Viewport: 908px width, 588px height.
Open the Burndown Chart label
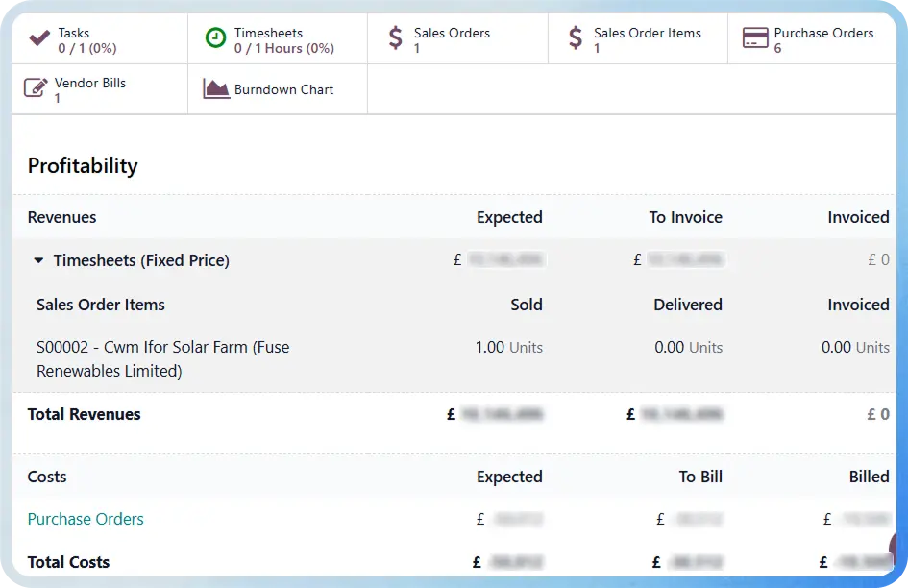pyautogui.click(x=283, y=89)
